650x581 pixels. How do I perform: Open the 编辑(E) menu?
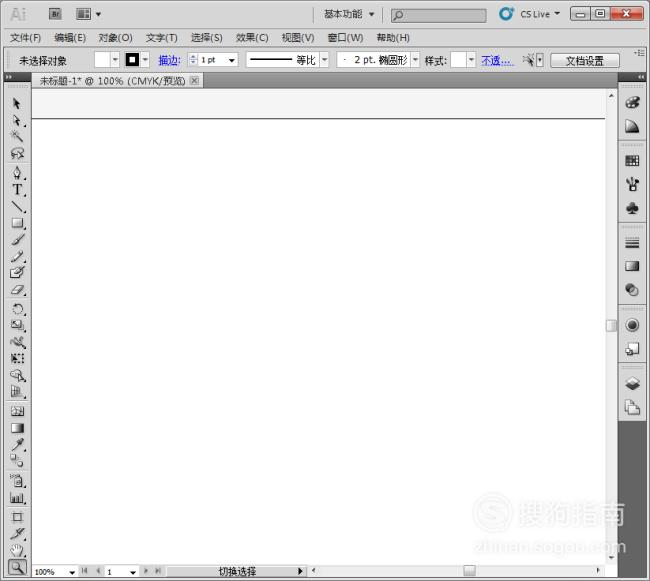click(70, 38)
